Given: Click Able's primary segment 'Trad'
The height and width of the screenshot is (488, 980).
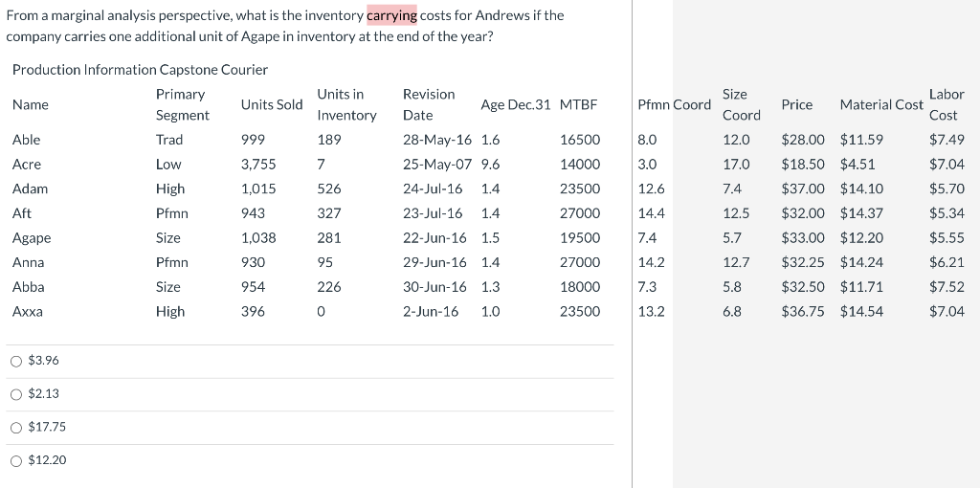Looking at the screenshot, I should tap(168, 140).
